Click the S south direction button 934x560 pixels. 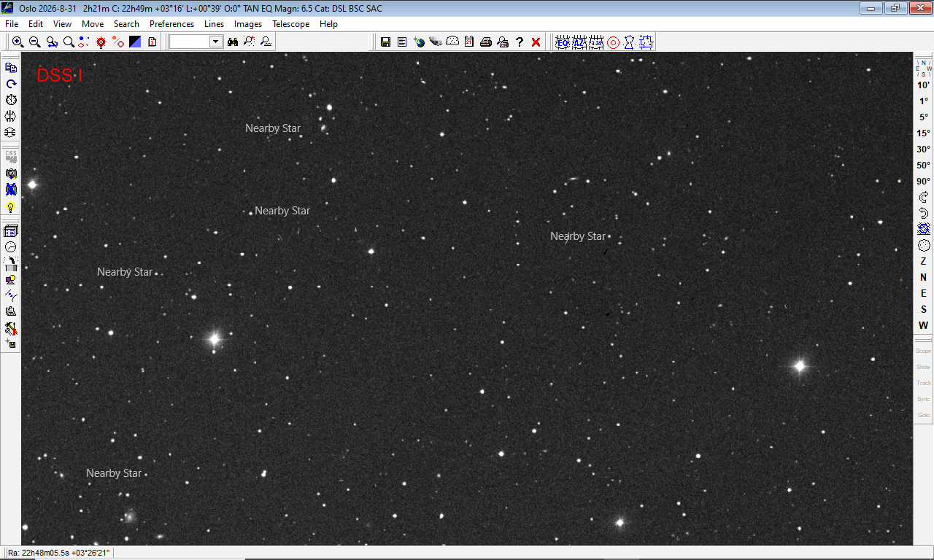(924, 309)
